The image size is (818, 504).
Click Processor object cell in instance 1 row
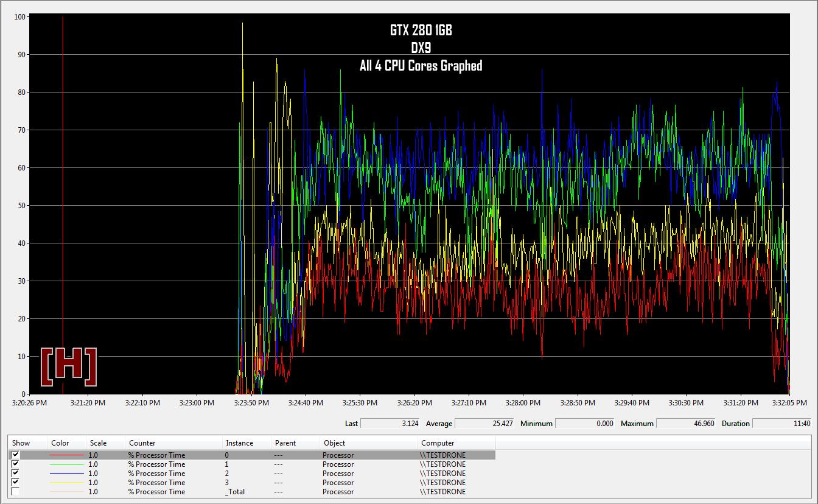(x=338, y=464)
